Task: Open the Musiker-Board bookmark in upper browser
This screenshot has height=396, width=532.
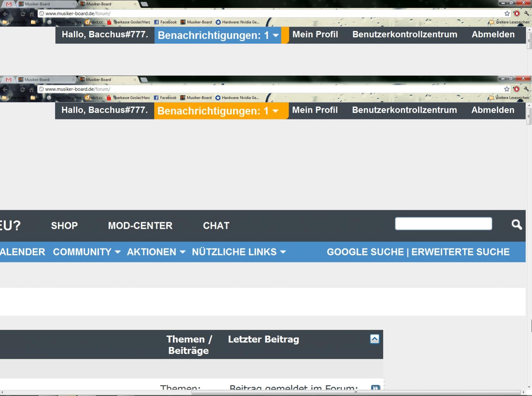Action: pyautogui.click(x=196, y=22)
